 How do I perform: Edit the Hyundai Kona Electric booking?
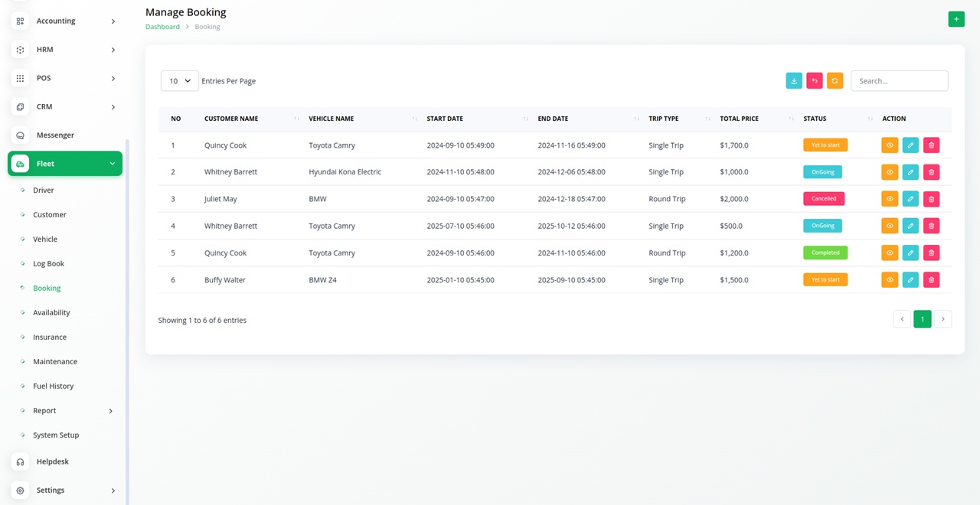click(x=910, y=172)
